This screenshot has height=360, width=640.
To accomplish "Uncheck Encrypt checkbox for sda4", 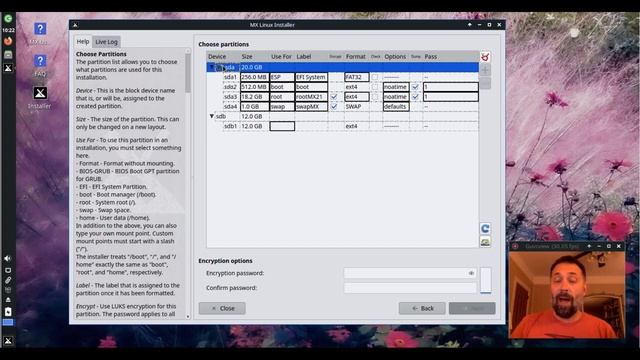I will tap(334, 107).
